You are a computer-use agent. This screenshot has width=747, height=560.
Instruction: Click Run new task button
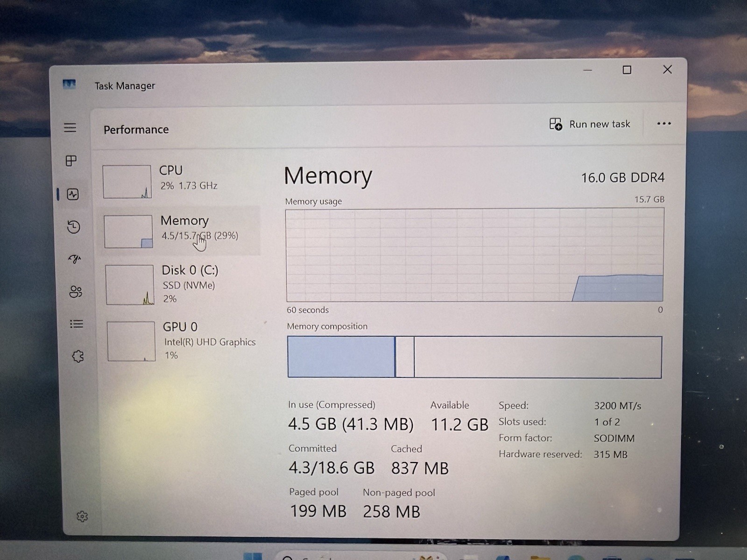(590, 124)
